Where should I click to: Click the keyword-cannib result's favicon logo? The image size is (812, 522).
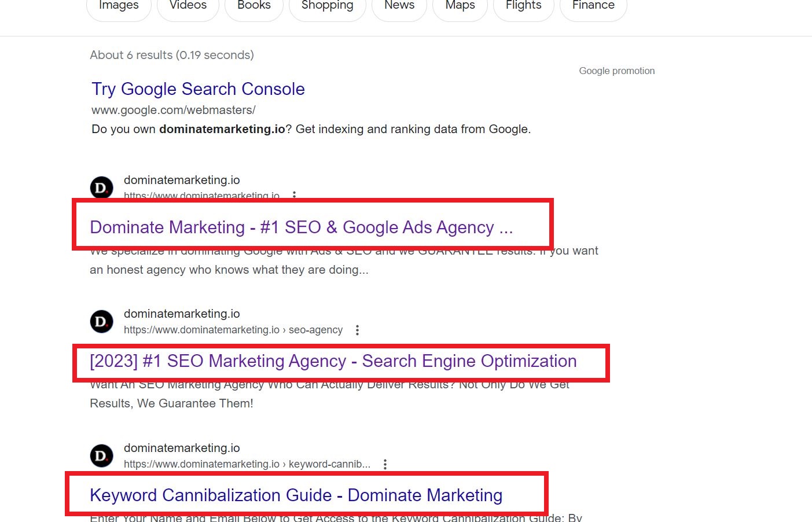(101, 455)
